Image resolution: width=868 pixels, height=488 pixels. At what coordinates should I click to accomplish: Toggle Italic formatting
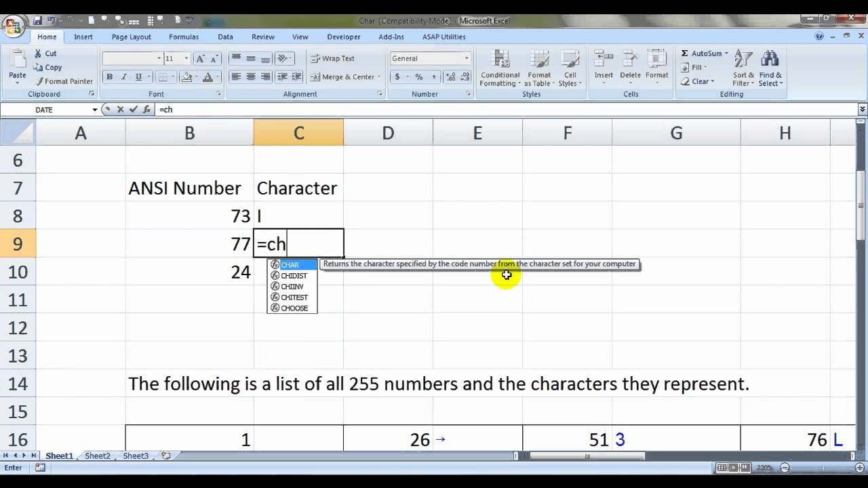(123, 77)
